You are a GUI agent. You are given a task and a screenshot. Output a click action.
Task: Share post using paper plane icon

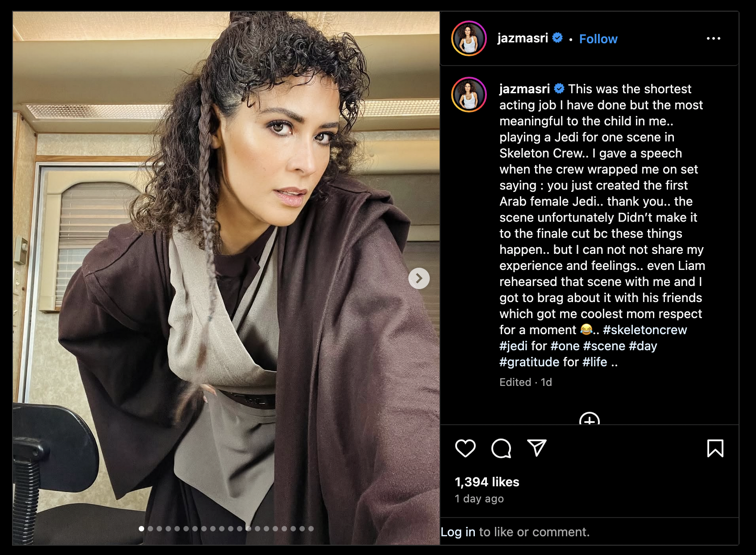(536, 448)
